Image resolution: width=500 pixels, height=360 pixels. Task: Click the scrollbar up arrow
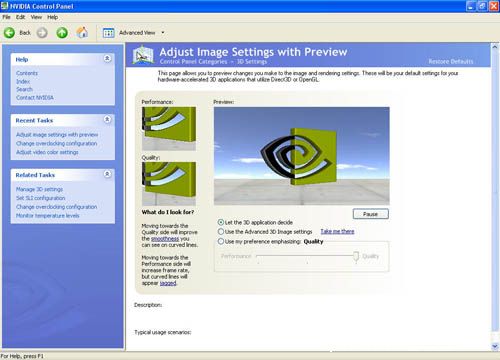coord(495,47)
